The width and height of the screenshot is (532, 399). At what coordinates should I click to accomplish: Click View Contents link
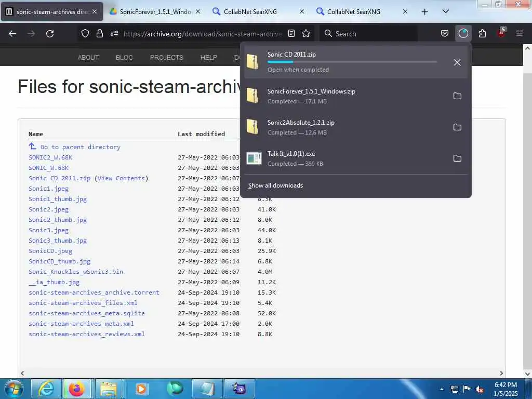pyautogui.click(x=122, y=178)
